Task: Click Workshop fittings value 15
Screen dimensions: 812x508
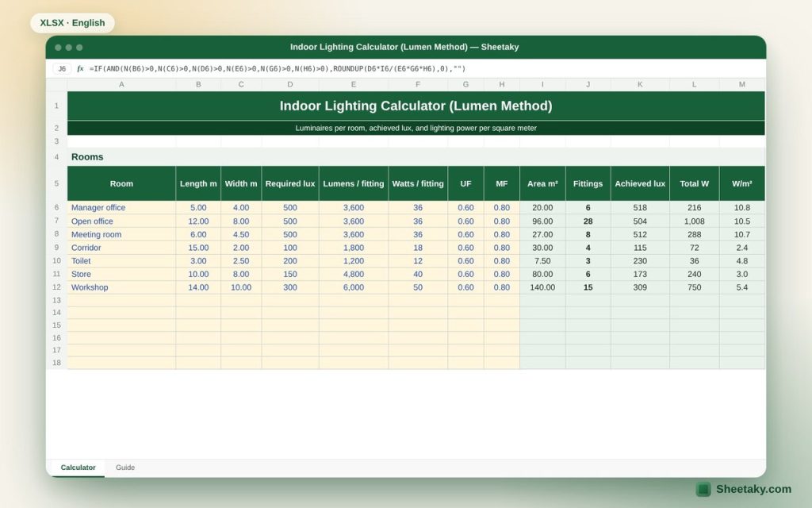Action: [x=588, y=287]
